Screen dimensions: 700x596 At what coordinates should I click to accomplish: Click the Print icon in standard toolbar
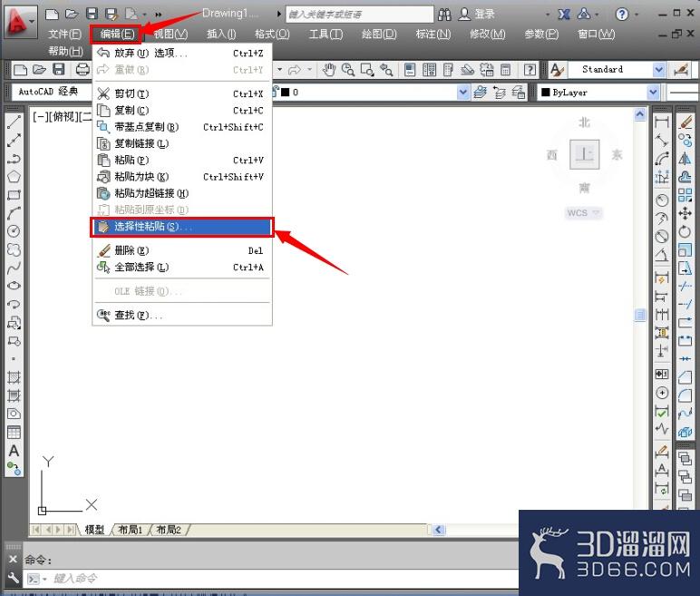click(x=83, y=70)
